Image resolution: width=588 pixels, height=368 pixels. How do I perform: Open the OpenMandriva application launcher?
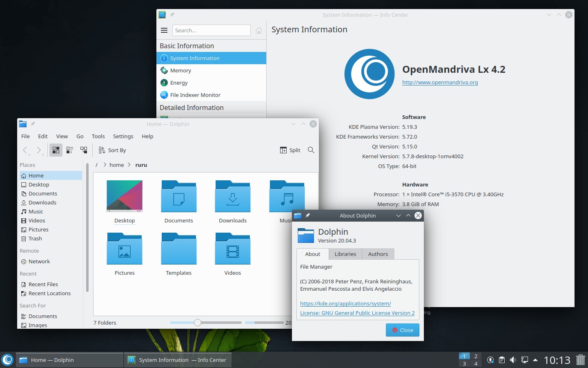[x=7, y=360]
